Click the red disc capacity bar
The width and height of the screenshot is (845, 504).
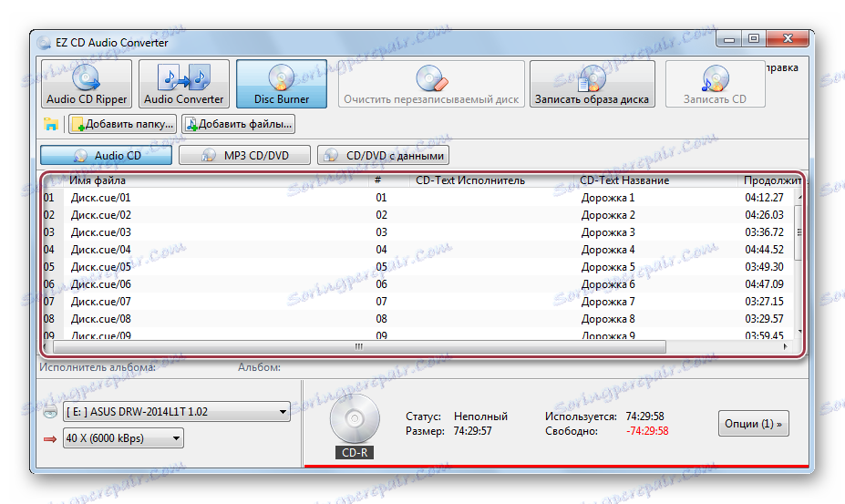click(556, 466)
